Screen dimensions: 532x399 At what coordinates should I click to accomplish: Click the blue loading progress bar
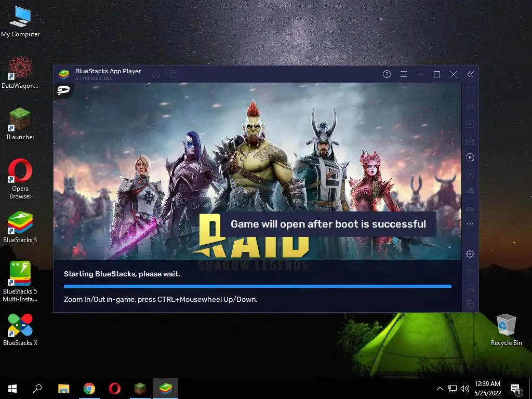[258, 286]
